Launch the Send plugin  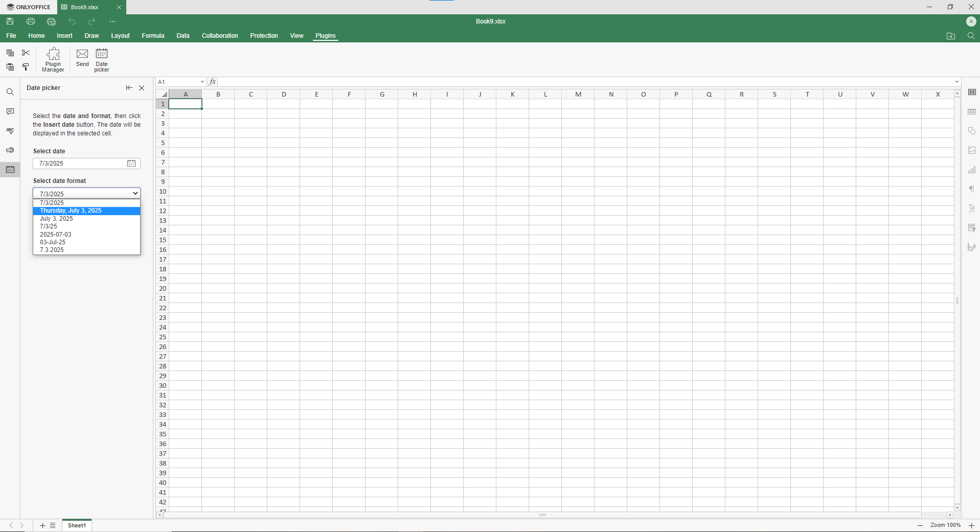(x=82, y=59)
